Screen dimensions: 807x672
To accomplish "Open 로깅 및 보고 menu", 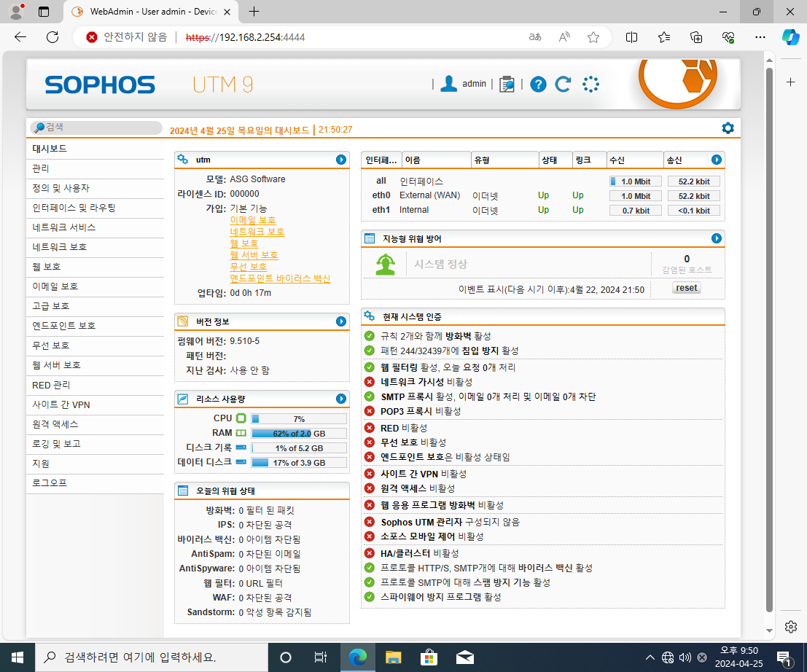I will [95, 444].
